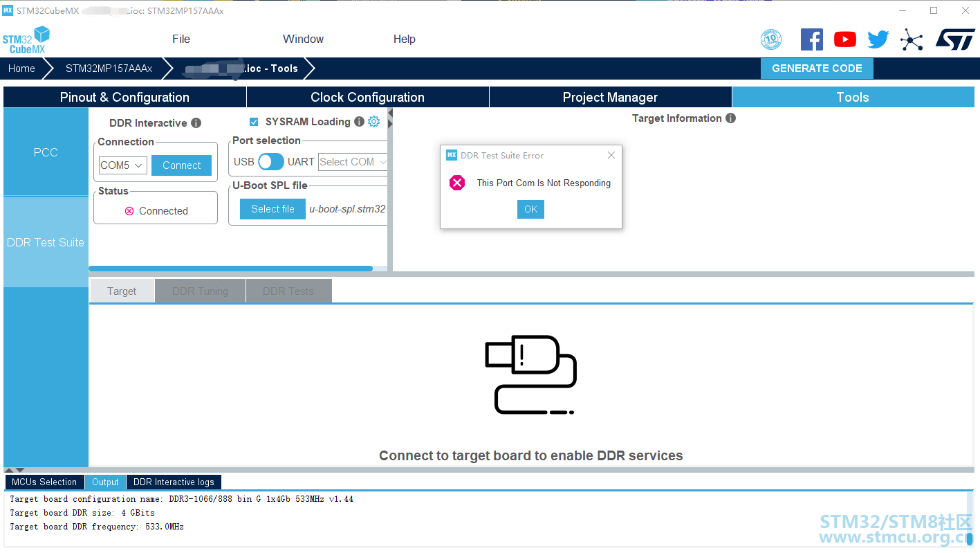Click the GENERATE CODE button

817,69
